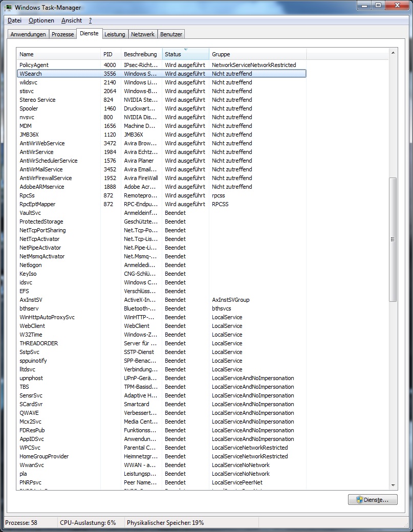Select the JMB36X service name

pyautogui.click(x=29, y=135)
